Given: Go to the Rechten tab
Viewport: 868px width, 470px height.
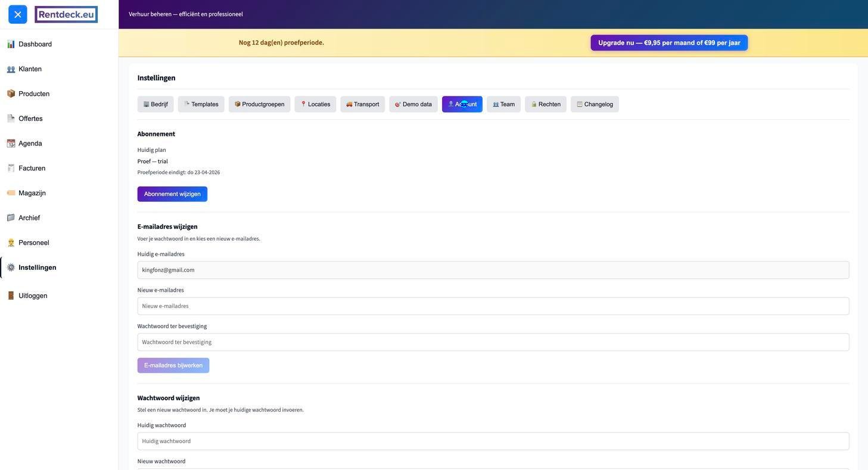Looking at the screenshot, I should coord(545,104).
